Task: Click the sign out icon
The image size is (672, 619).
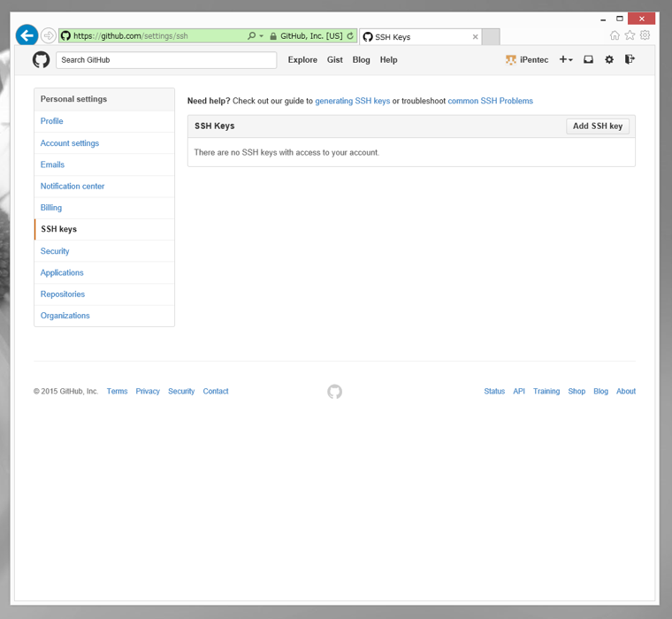Action: [x=630, y=59]
